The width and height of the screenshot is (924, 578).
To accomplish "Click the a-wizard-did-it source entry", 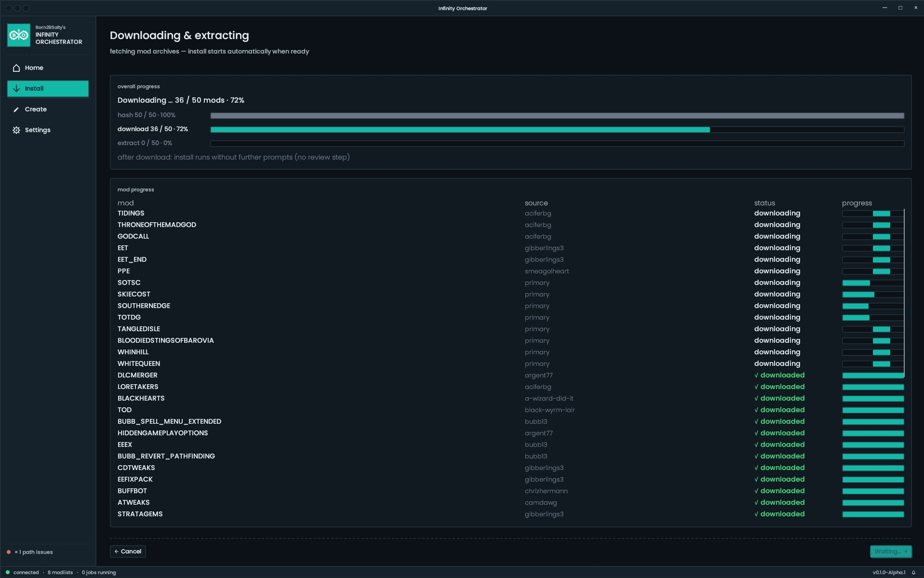I will (x=549, y=398).
